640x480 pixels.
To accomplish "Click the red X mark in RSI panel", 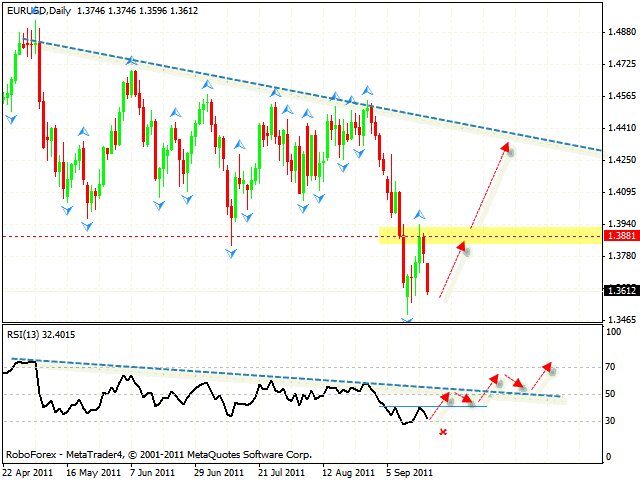I will point(442,432).
